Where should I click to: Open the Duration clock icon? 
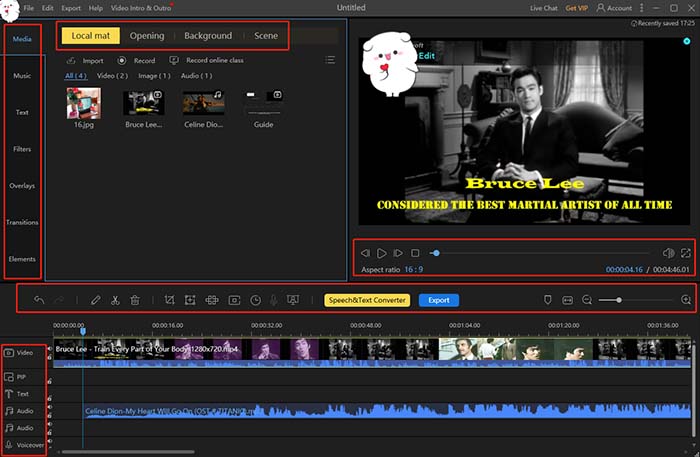tap(255, 300)
